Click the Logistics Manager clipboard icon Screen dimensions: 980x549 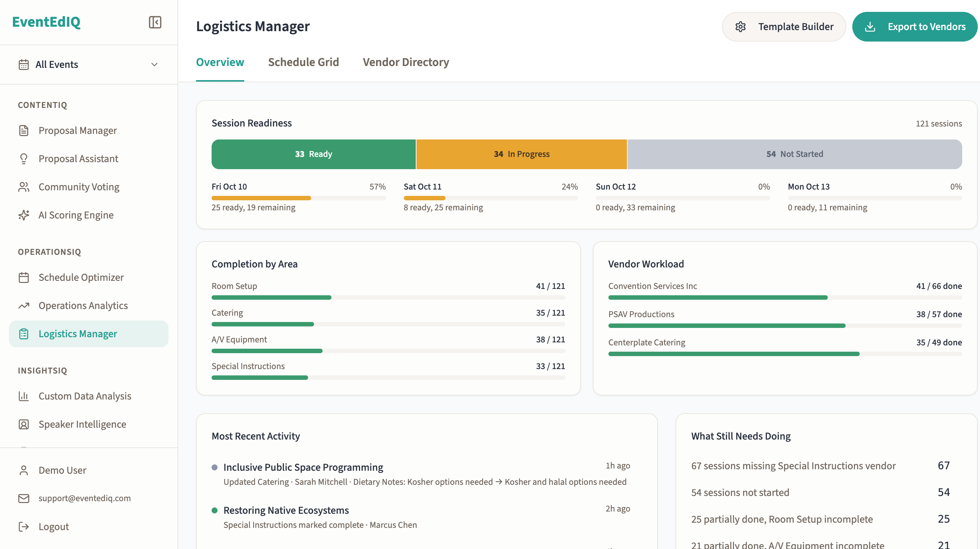click(24, 333)
